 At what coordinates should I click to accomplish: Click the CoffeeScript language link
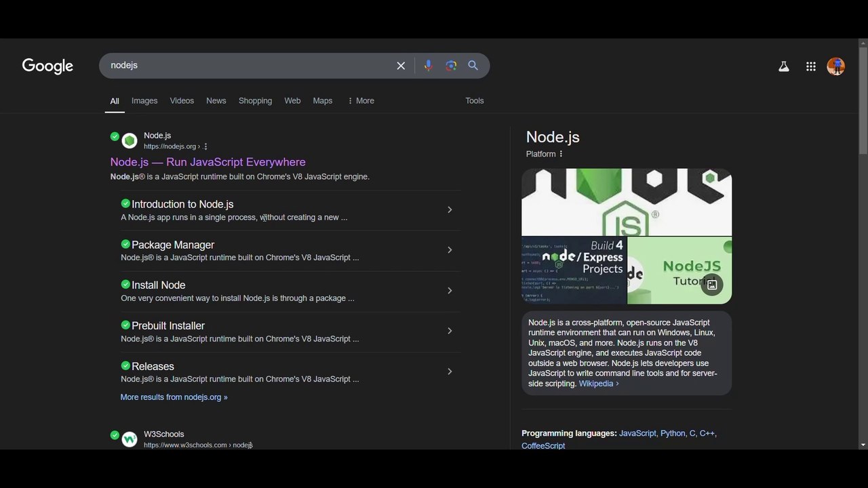[x=543, y=446]
